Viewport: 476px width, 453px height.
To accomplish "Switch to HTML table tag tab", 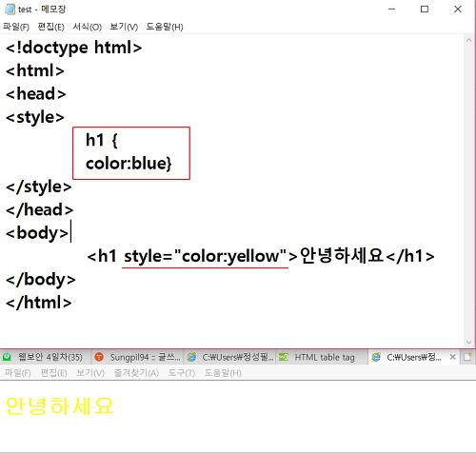I will (x=322, y=357).
